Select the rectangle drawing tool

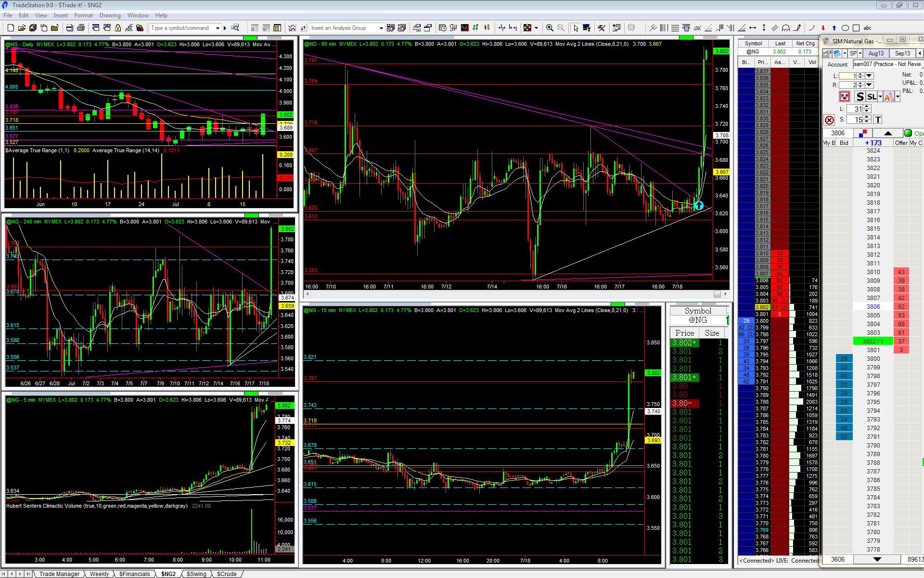(x=856, y=28)
